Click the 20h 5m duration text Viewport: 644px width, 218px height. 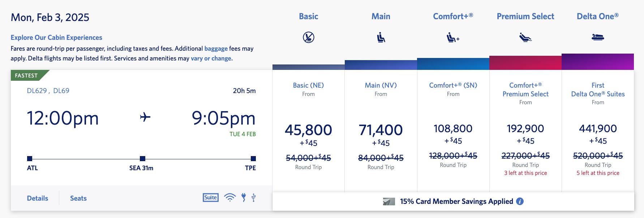[x=244, y=91]
